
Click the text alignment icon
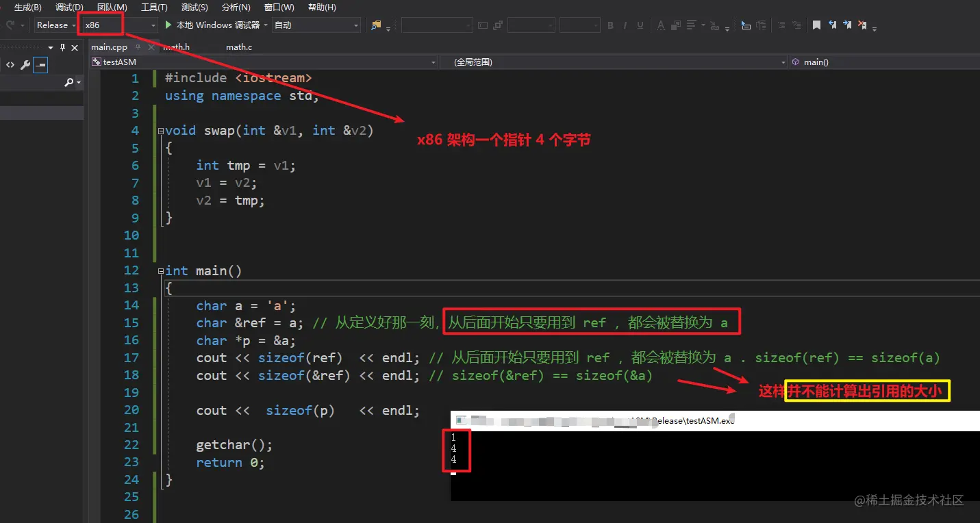pos(692,25)
